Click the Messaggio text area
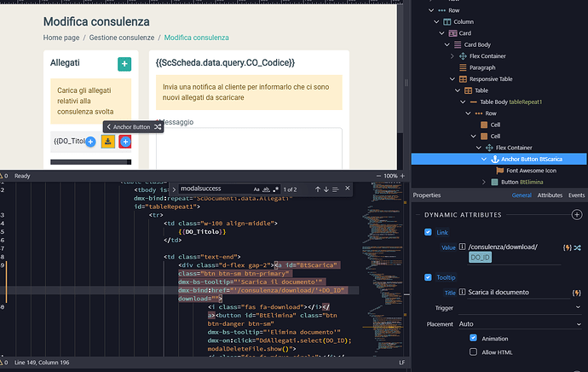Viewport: 588px width, 372px height. (x=249, y=148)
